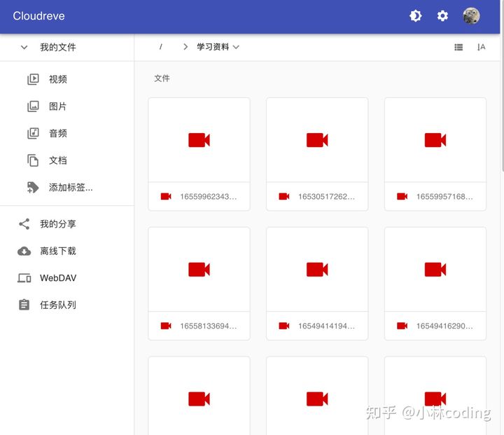Select file name 16549416290...
Screen dimensions: 504x435
(x=444, y=326)
